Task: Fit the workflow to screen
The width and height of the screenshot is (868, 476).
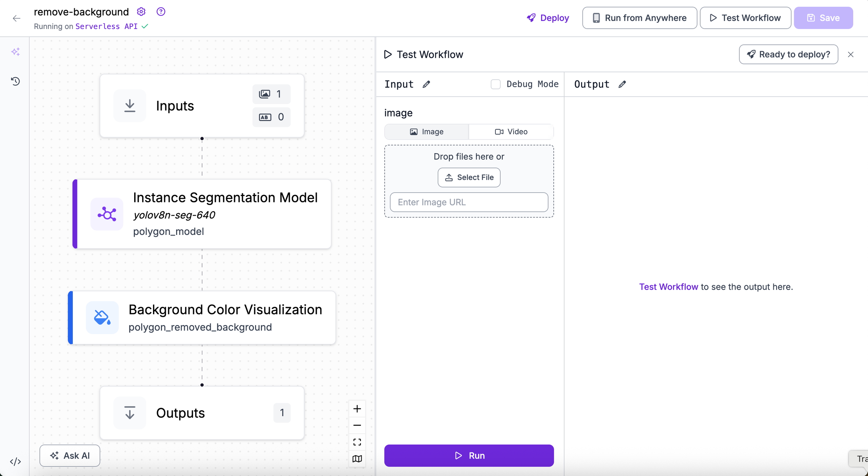Action: (x=357, y=442)
